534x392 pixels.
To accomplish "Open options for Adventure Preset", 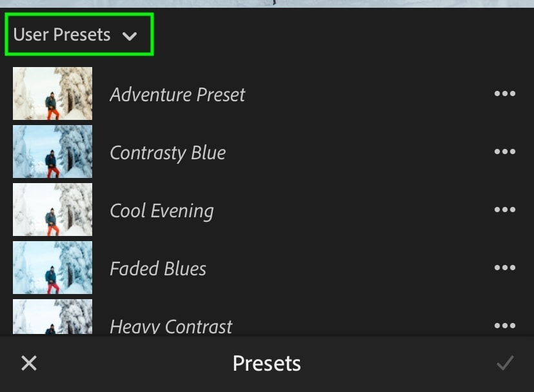I will (x=504, y=94).
